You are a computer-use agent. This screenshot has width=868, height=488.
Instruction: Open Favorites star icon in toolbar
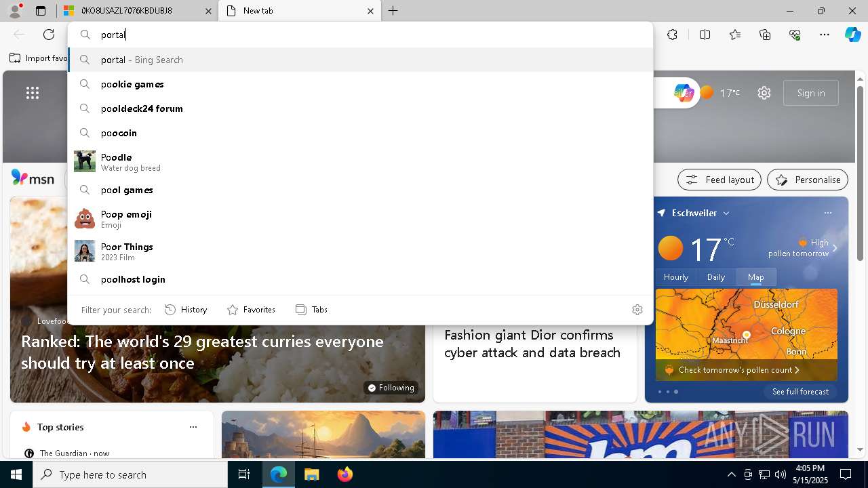(x=735, y=35)
